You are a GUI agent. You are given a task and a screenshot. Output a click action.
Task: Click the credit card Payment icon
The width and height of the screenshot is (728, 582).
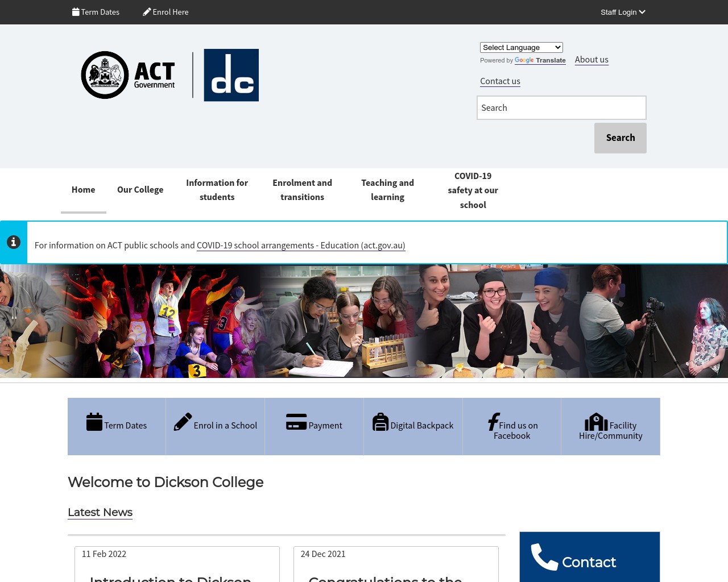pyautogui.click(x=296, y=422)
